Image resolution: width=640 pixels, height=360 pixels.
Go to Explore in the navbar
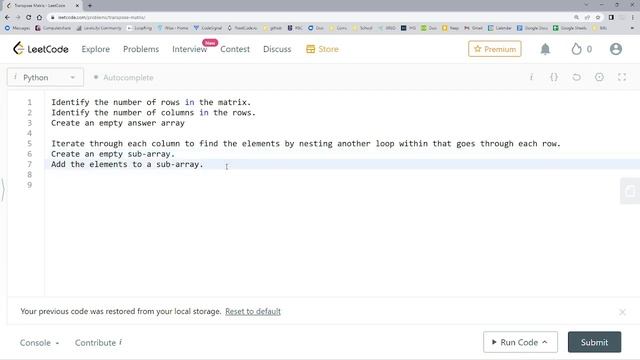click(x=96, y=49)
